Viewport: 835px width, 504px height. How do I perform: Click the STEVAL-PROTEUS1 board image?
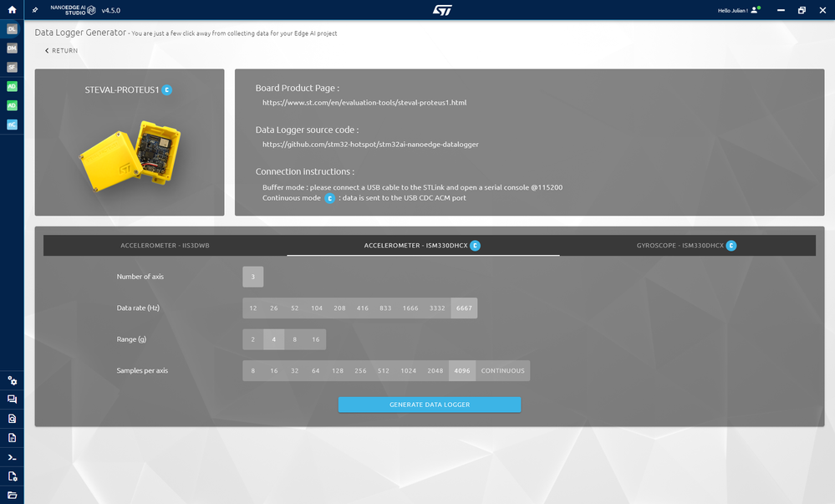coord(130,155)
